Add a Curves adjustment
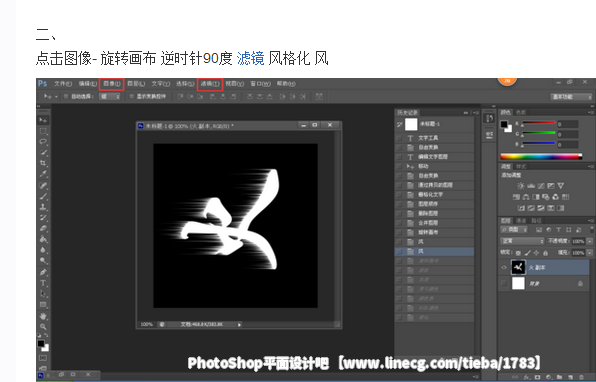Image resolution: width=596 pixels, height=382 pixels. point(541,186)
